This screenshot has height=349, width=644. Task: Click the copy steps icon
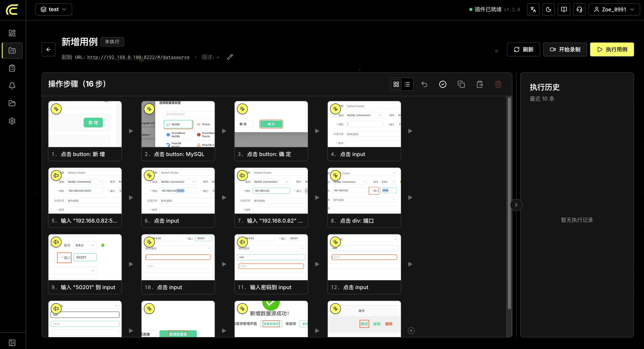pyautogui.click(x=461, y=84)
